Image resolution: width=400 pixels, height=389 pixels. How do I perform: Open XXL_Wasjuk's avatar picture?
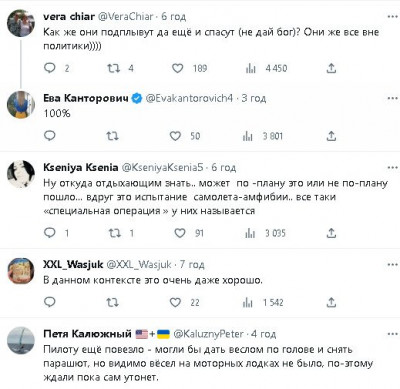tap(21, 271)
